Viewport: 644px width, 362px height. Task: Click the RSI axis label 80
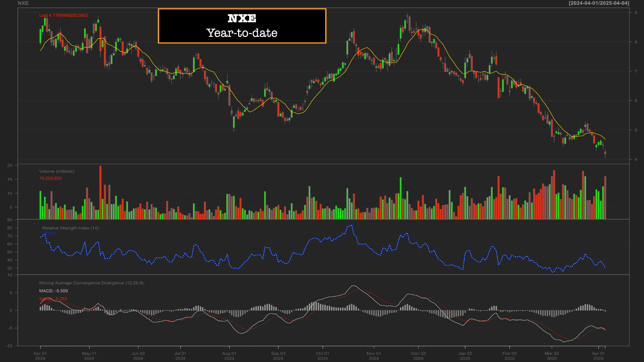[x=10, y=228]
